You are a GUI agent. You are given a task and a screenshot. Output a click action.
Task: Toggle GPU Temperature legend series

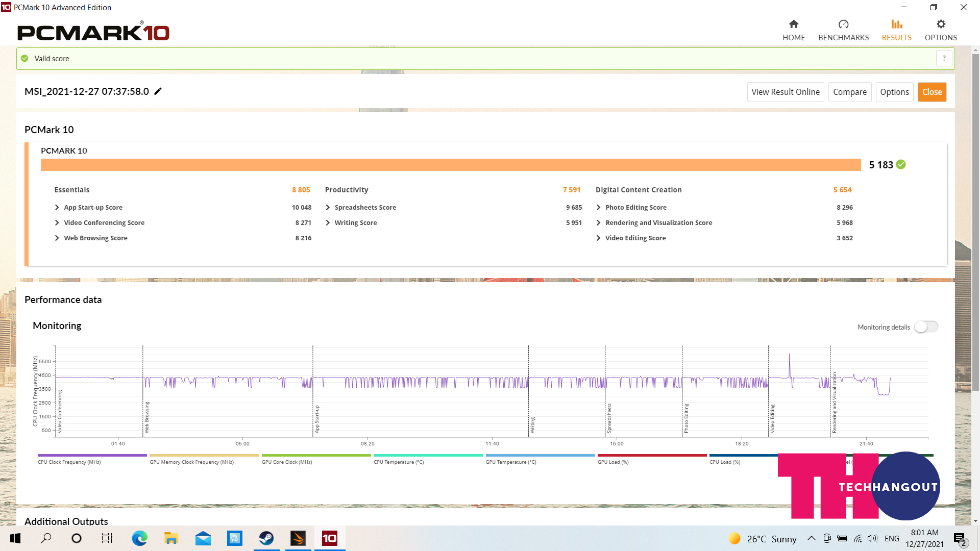click(540, 459)
